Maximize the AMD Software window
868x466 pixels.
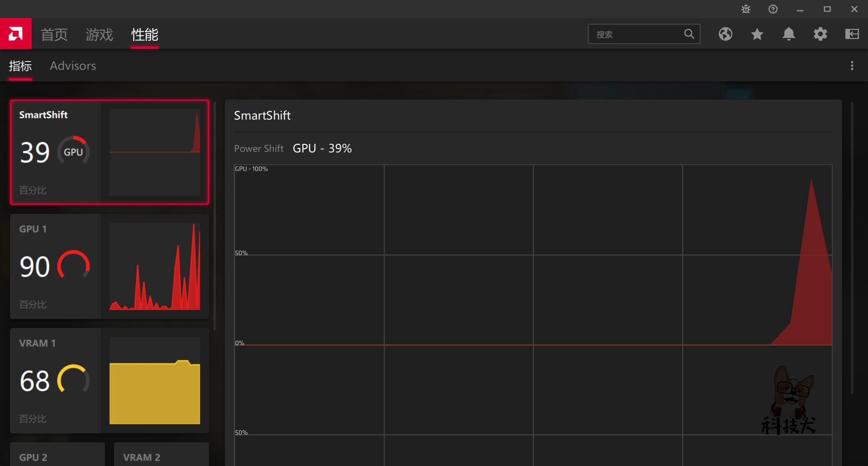827,9
